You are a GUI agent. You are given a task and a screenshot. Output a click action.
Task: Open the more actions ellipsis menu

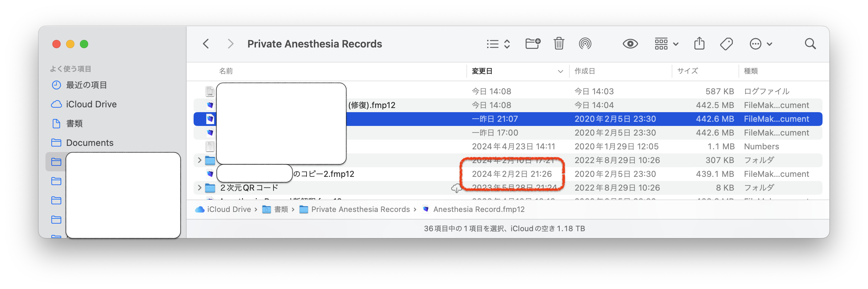(x=761, y=44)
